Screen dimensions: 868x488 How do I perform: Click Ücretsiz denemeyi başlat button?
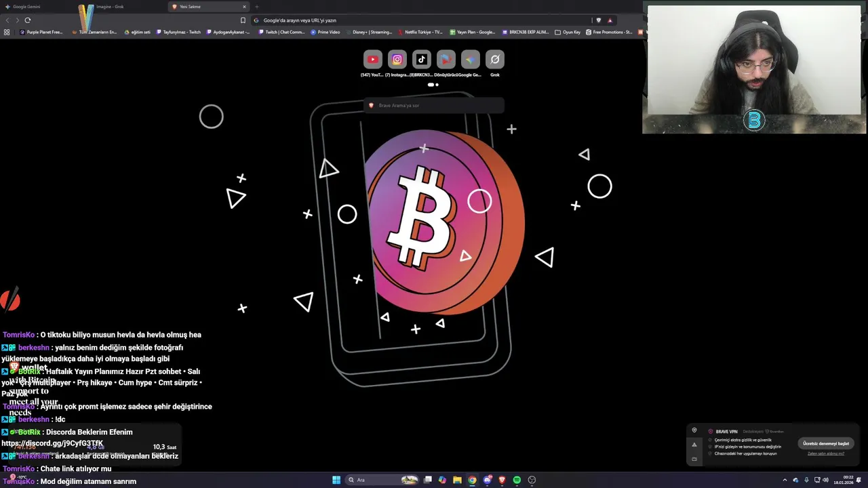click(825, 443)
